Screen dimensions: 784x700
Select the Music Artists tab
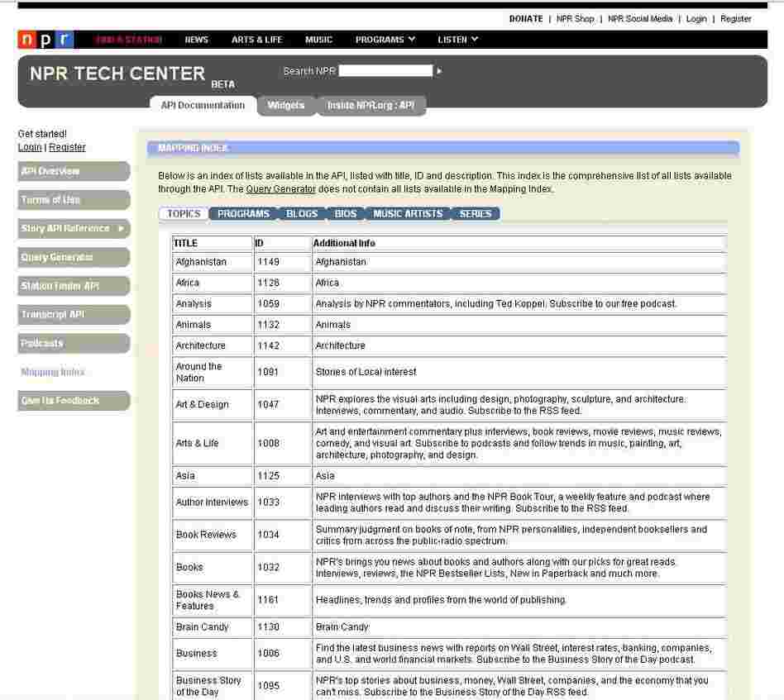408,214
